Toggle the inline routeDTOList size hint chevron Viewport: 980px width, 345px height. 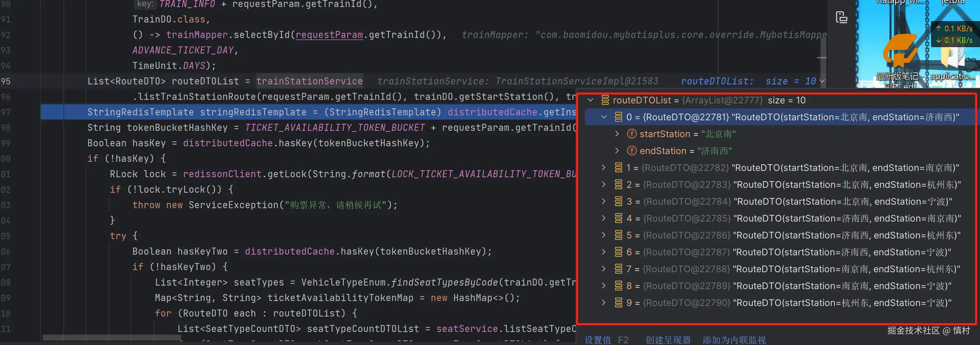pyautogui.click(x=822, y=81)
